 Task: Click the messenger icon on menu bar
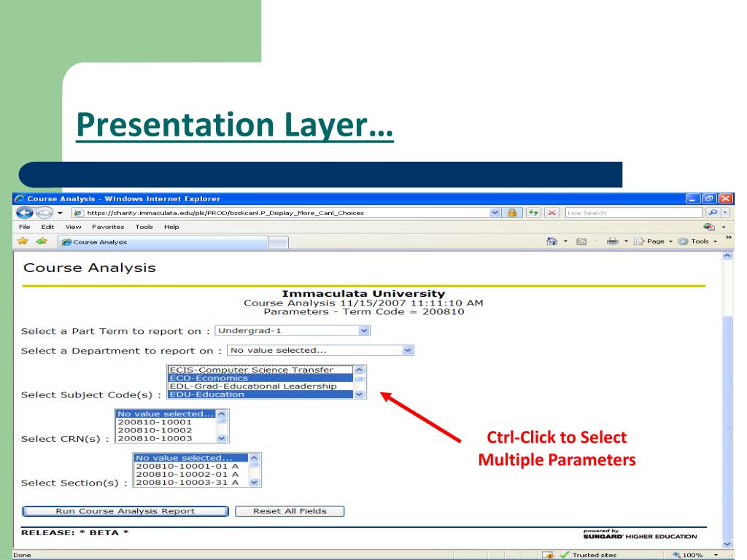(x=709, y=227)
